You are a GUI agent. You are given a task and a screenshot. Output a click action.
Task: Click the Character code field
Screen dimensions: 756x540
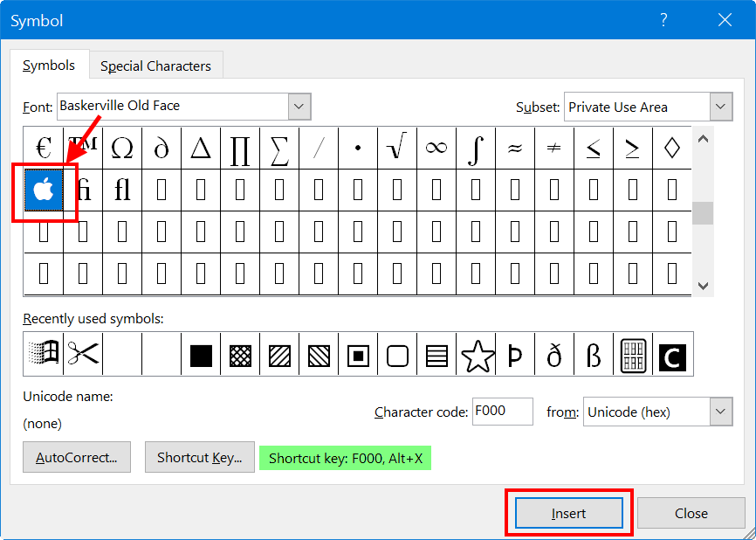pyautogui.click(x=502, y=412)
